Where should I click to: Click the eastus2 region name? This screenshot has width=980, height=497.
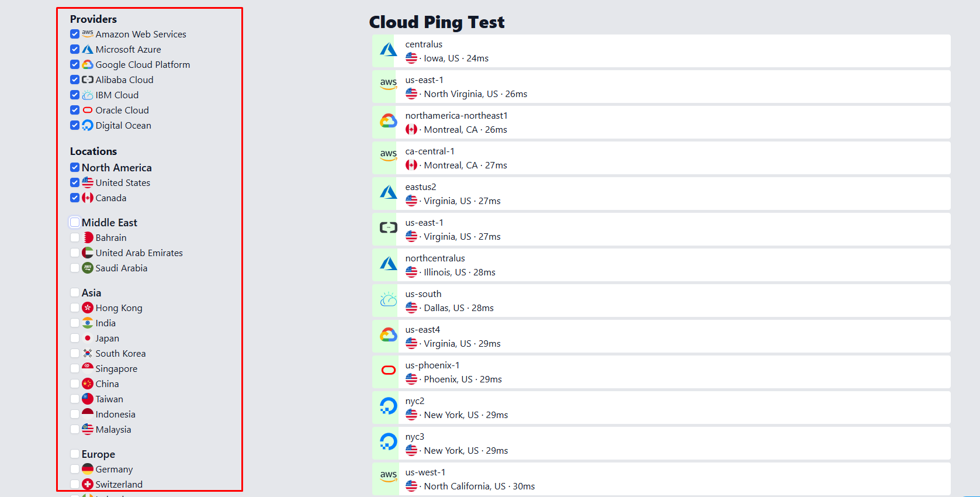(x=421, y=187)
